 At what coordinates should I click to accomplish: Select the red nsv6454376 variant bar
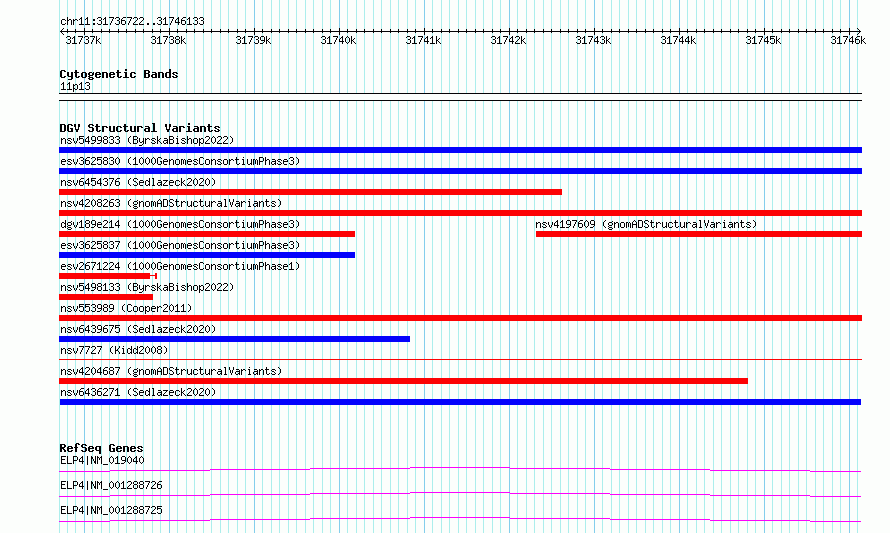point(310,192)
